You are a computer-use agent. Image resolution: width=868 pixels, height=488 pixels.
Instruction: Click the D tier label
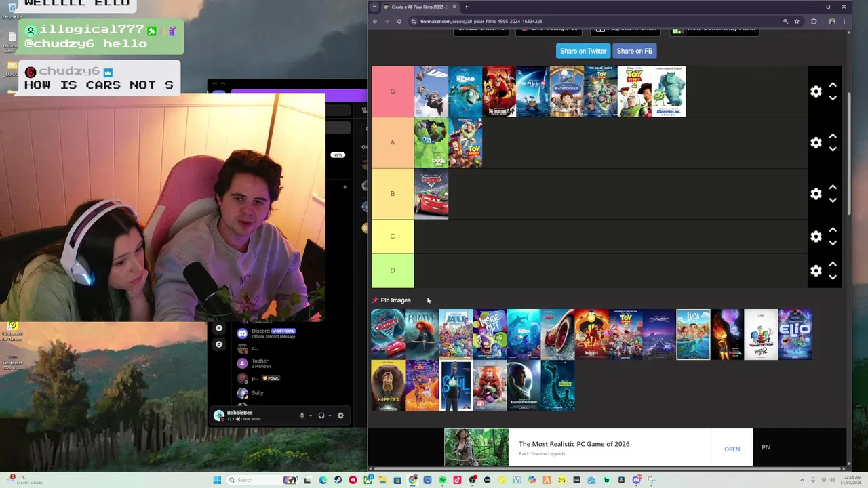(393, 270)
